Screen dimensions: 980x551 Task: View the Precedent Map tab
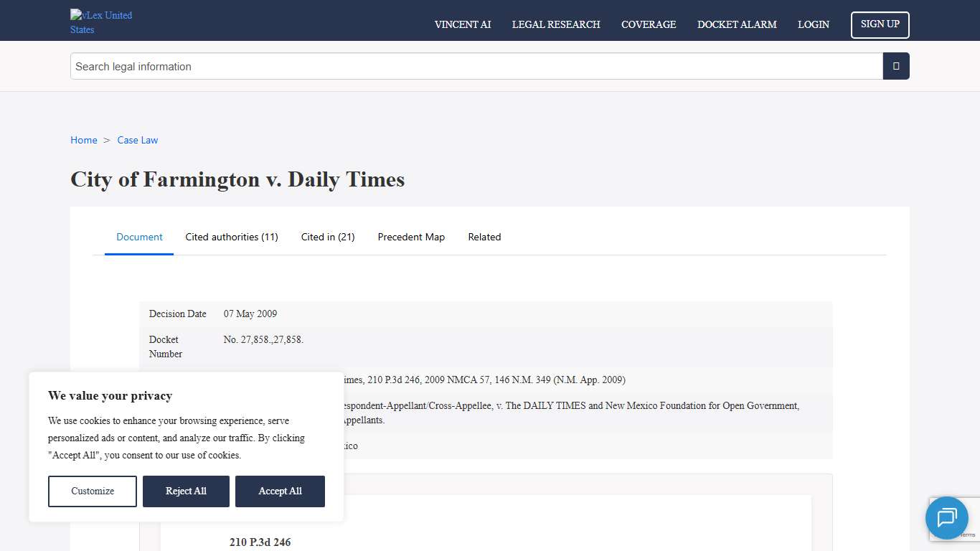[x=411, y=237]
